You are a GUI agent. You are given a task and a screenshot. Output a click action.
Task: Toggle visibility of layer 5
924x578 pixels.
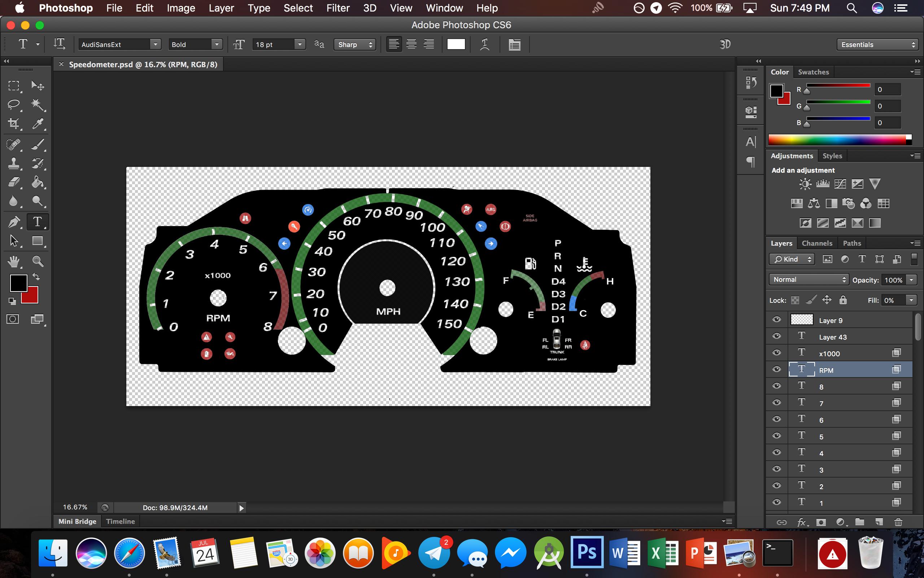[x=777, y=436]
